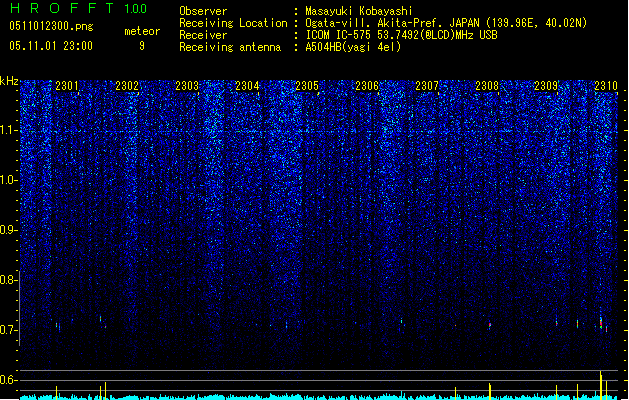The height and width of the screenshot is (400, 629).
Task: Click the 2310 time marker
Action: point(606,86)
